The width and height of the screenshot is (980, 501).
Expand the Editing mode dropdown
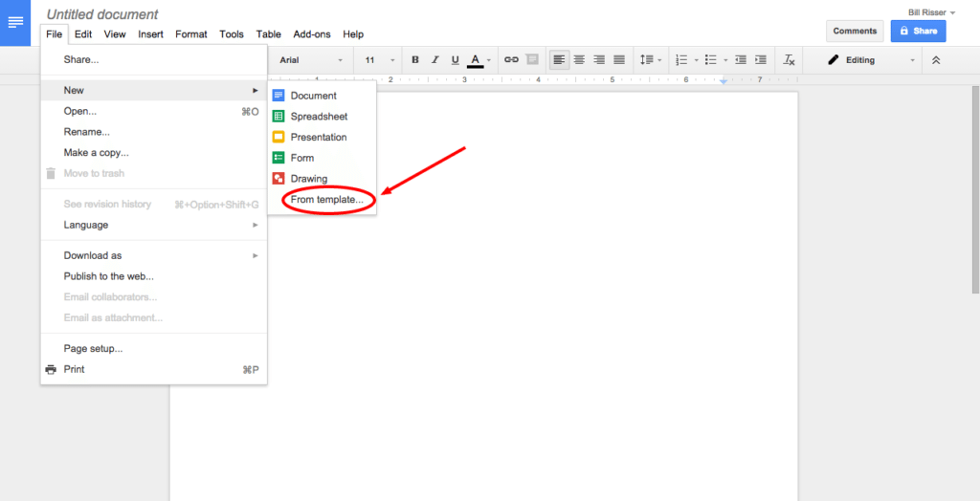point(871,60)
